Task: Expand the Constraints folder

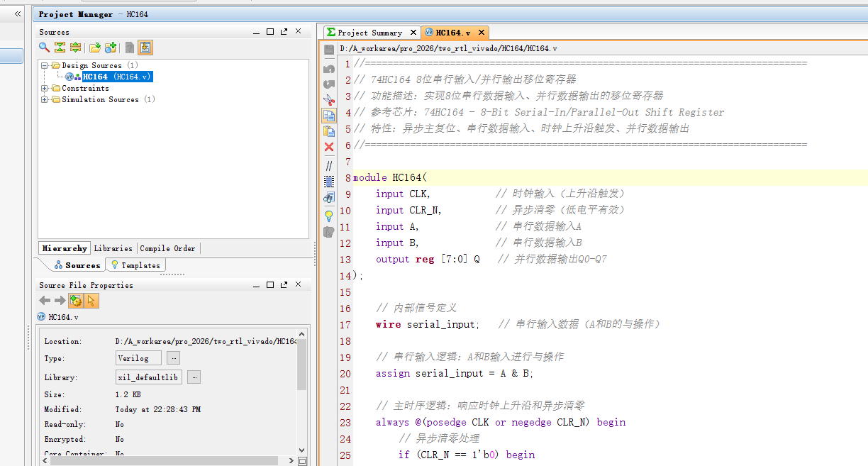Action: click(x=45, y=88)
